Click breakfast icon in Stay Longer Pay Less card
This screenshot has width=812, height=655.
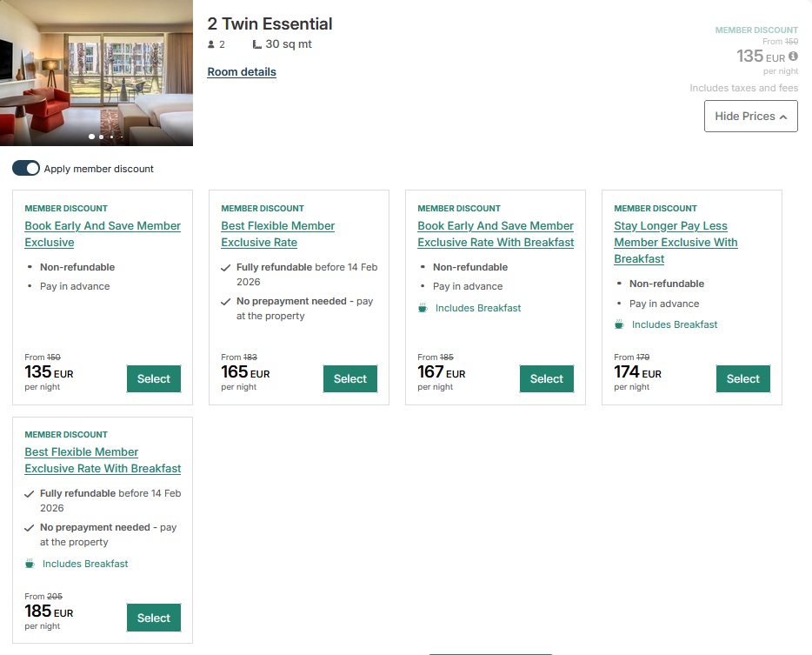pos(619,324)
